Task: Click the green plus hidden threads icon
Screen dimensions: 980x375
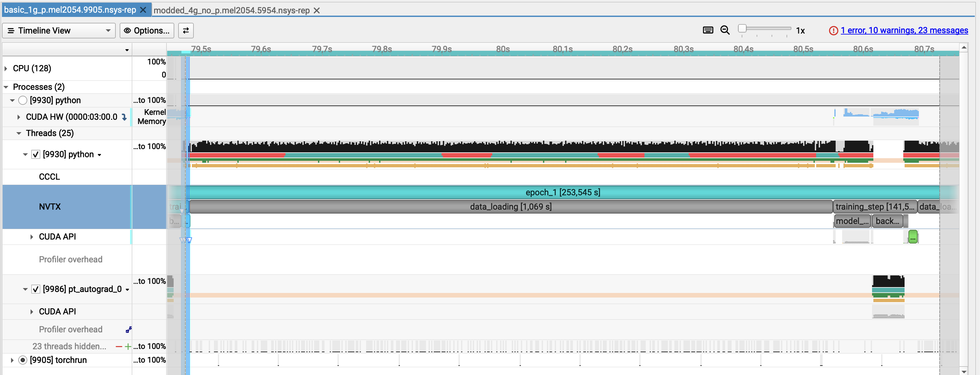Action: click(x=128, y=346)
